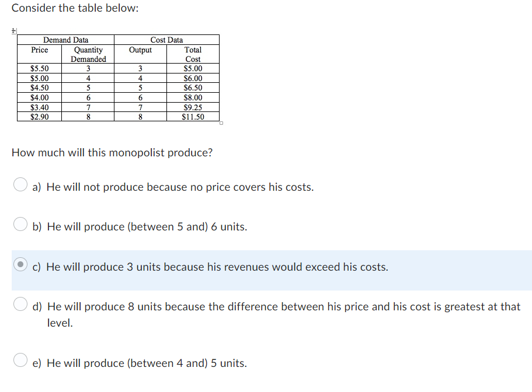Select option e radio button
This screenshot has height=392, width=532.
[x=20, y=360]
